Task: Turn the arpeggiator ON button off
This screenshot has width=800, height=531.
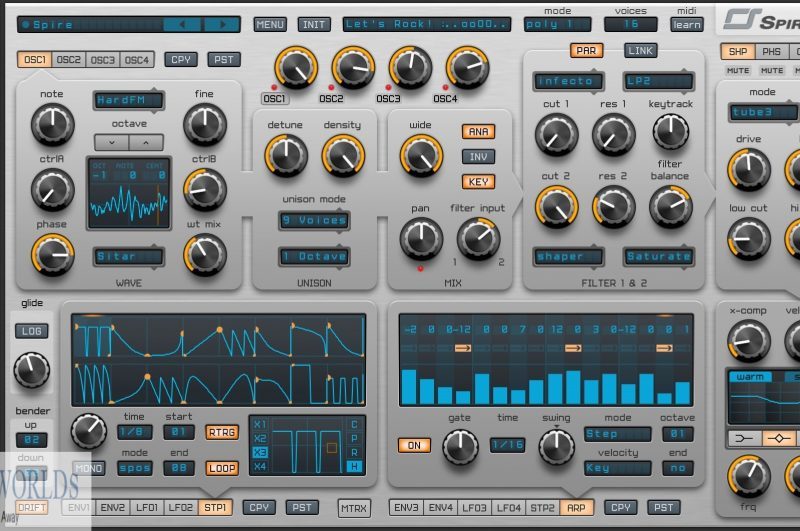Action: [414, 445]
